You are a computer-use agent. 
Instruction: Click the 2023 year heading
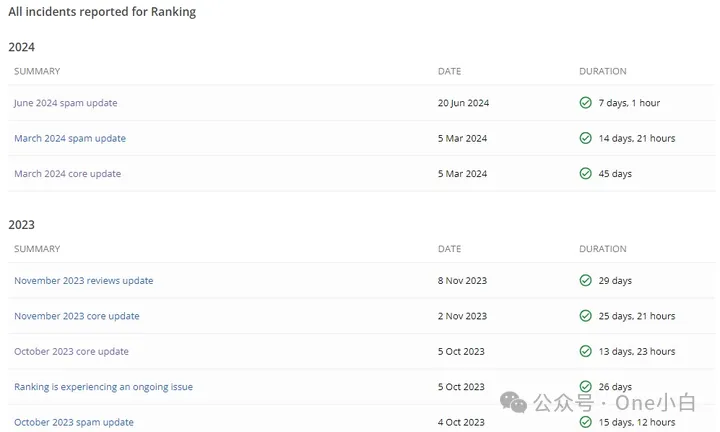pyautogui.click(x=22, y=224)
